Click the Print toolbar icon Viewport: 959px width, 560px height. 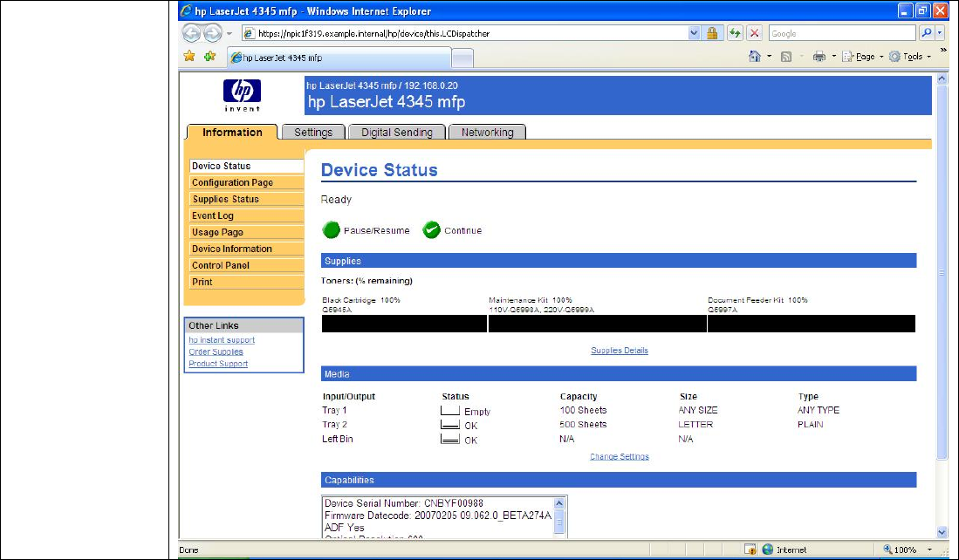pyautogui.click(x=819, y=57)
